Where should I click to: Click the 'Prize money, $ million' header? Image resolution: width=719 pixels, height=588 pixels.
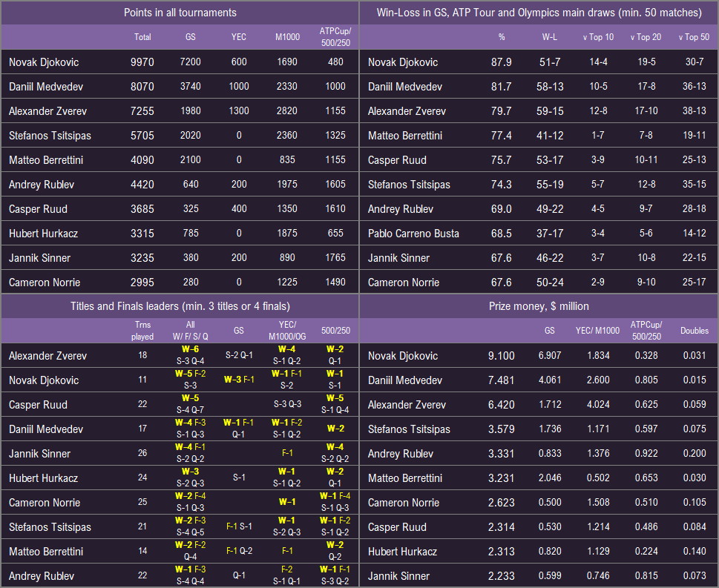pyautogui.click(x=539, y=306)
